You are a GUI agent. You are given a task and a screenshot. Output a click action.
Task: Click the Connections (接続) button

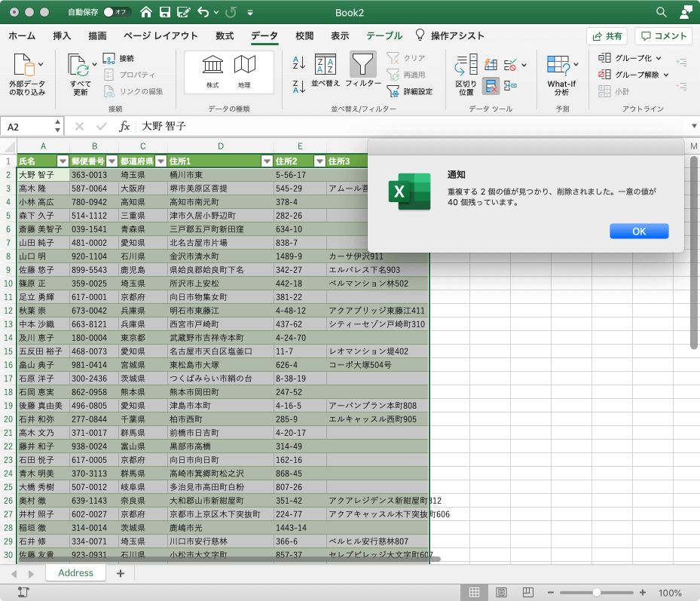119,58
